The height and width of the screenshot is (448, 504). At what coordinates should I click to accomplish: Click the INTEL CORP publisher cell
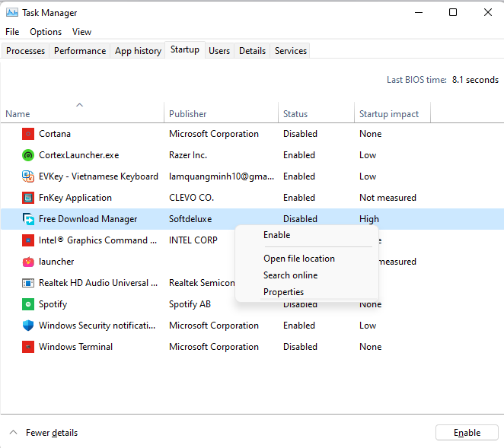[193, 240]
